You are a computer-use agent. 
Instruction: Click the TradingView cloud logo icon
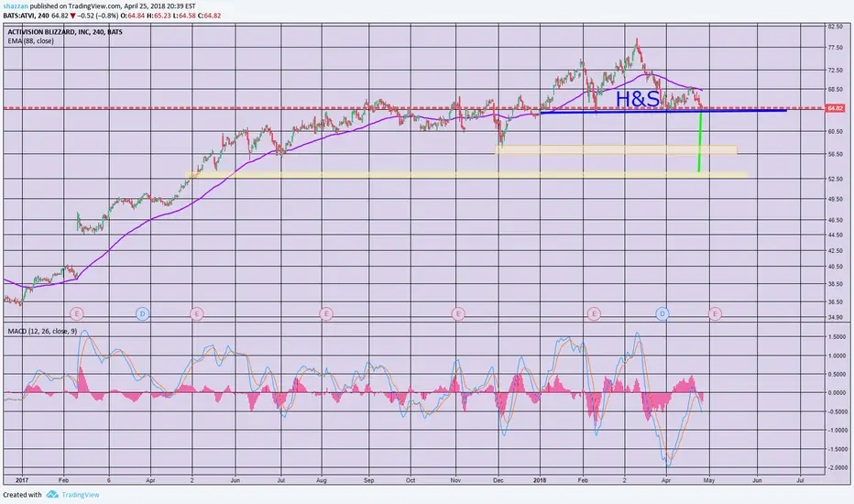[x=52, y=494]
